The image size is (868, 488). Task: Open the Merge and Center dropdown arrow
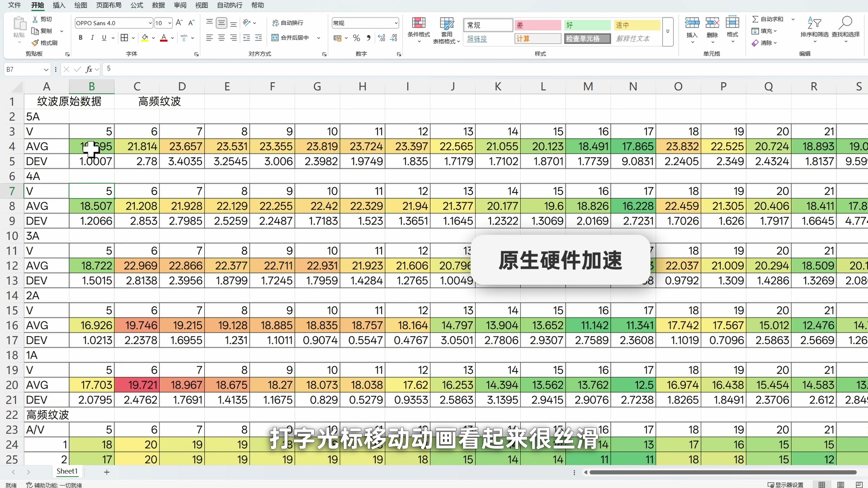click(x=319, y=38)
